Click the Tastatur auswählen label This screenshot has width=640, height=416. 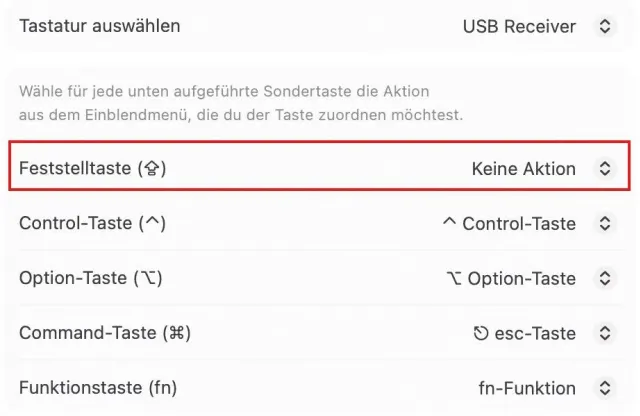(99, 26)
